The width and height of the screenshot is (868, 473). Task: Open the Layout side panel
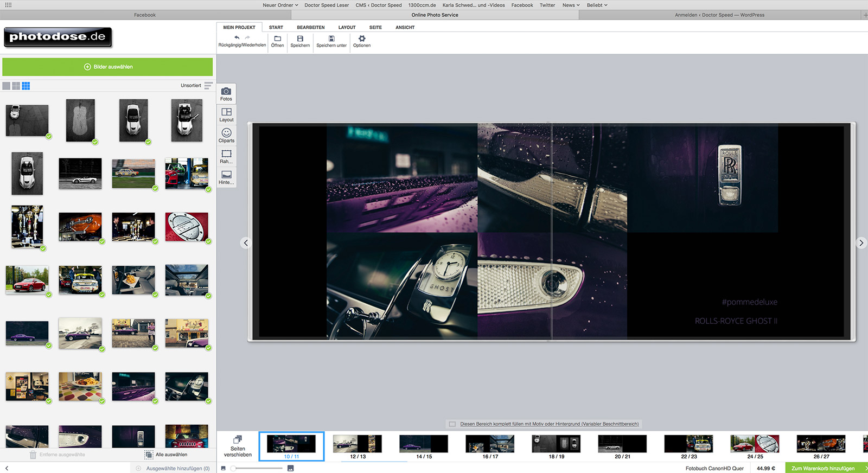[x=226, y=115]
